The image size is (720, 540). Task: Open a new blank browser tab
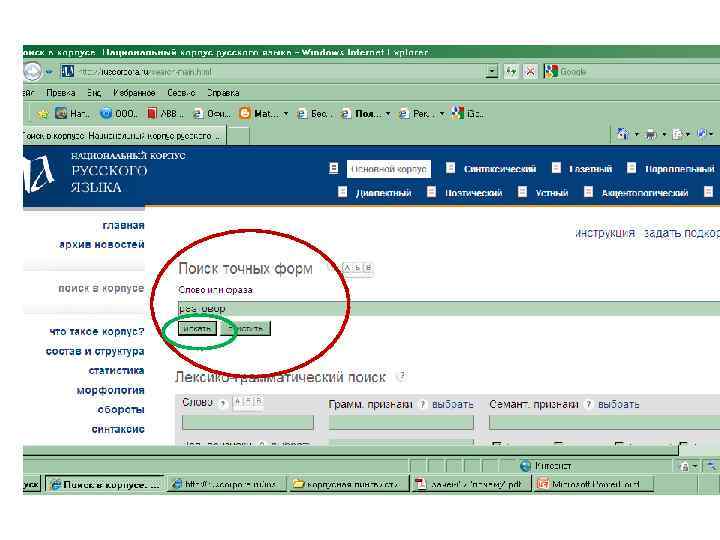pyautogui.click(x=238, y=136)
